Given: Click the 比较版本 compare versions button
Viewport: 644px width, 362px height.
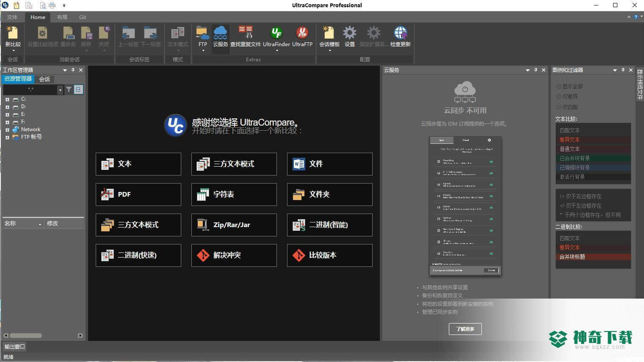Looking at the screenshot, I should 330,255.
